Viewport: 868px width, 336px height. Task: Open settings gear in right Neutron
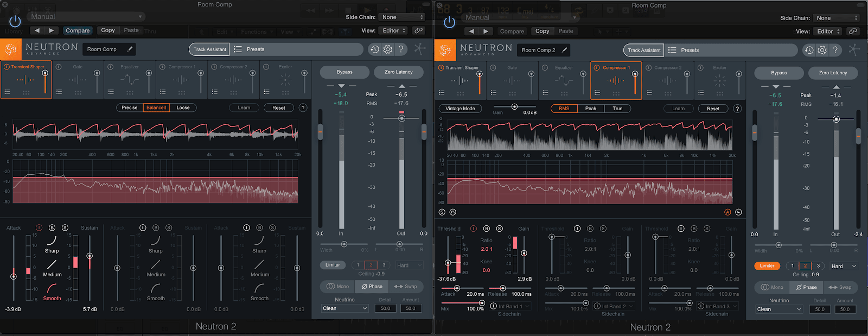822,50
